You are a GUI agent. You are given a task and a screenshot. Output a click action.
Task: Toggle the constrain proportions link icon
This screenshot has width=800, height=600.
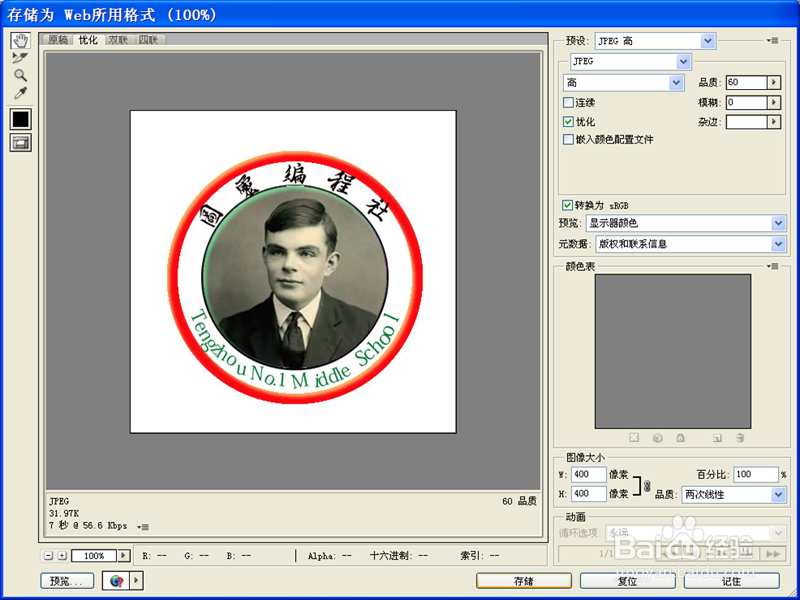pos(647,486)
